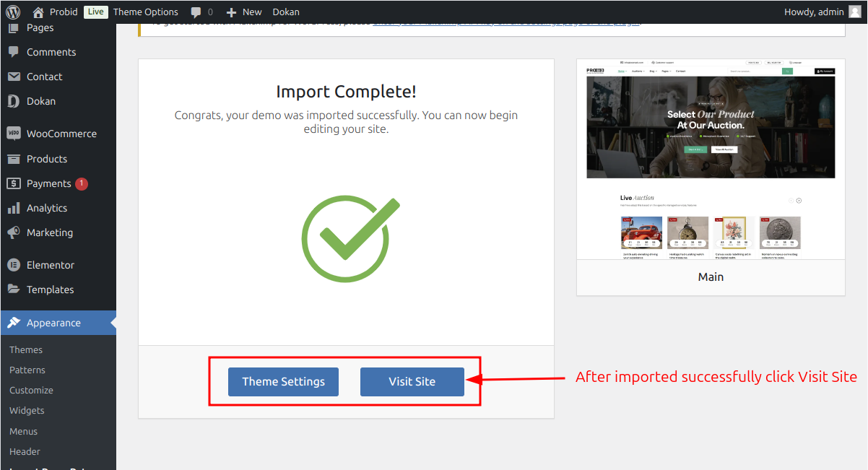Click the Payments dollar icon
868x470 pixels.
click(x=14, y=183)
